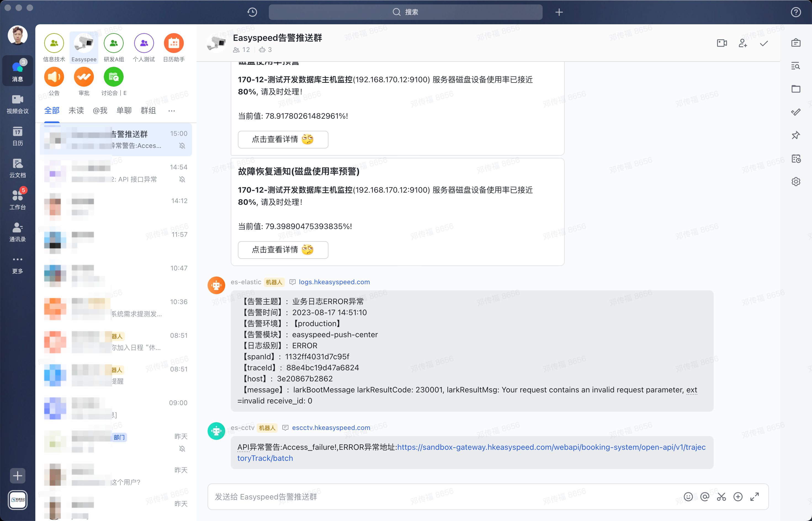This screenshot has height=521, width=812.
Task: Open group settings gear icon
Action: pos(796,181)
